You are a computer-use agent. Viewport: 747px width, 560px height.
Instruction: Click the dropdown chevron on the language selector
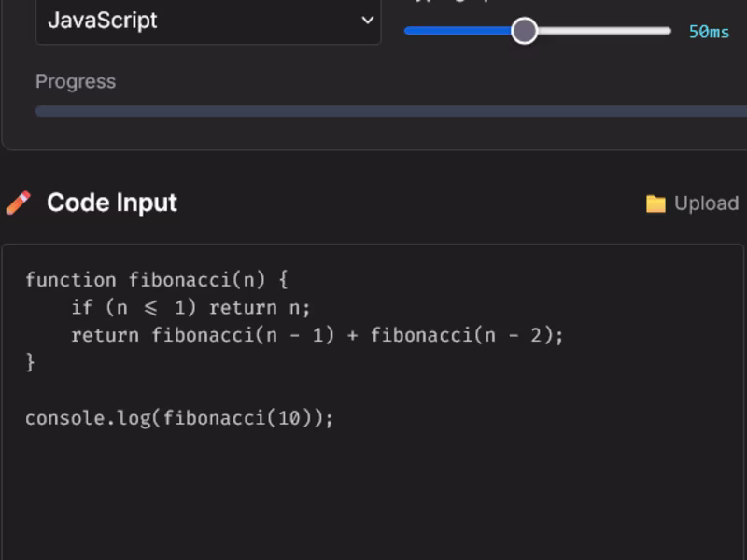367,21
